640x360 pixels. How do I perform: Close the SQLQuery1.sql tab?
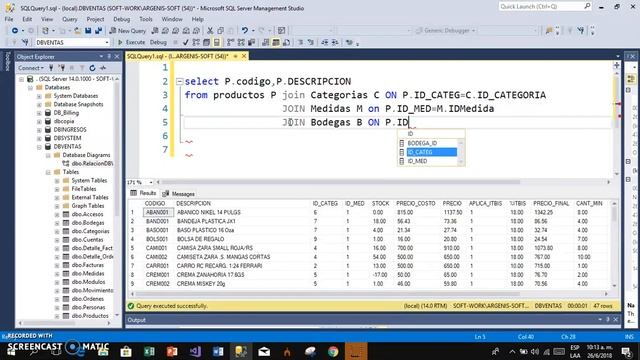244,56
